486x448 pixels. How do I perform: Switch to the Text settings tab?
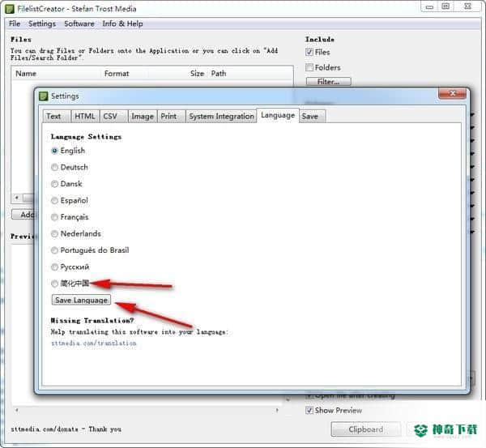point(56,117)
